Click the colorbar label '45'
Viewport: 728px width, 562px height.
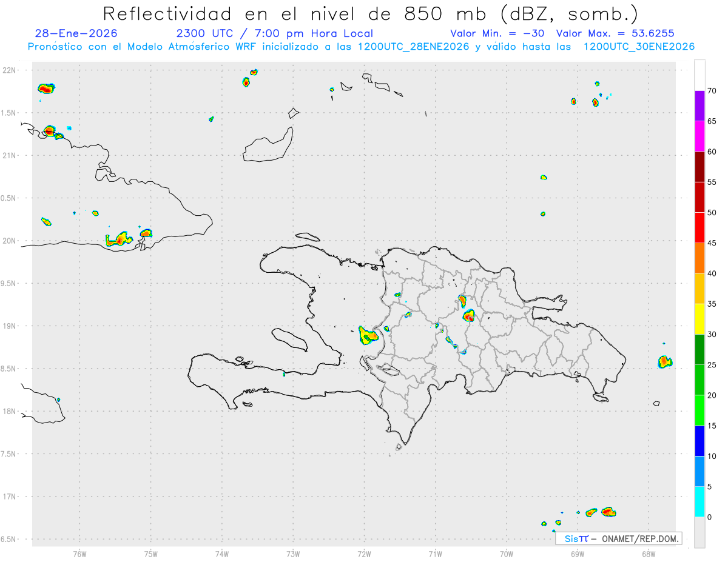(712, 243)
